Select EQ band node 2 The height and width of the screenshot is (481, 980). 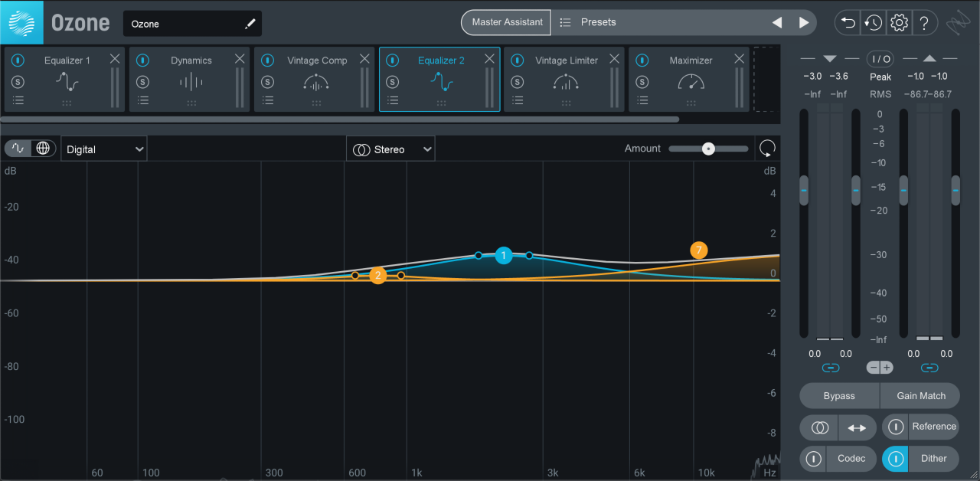377,276
